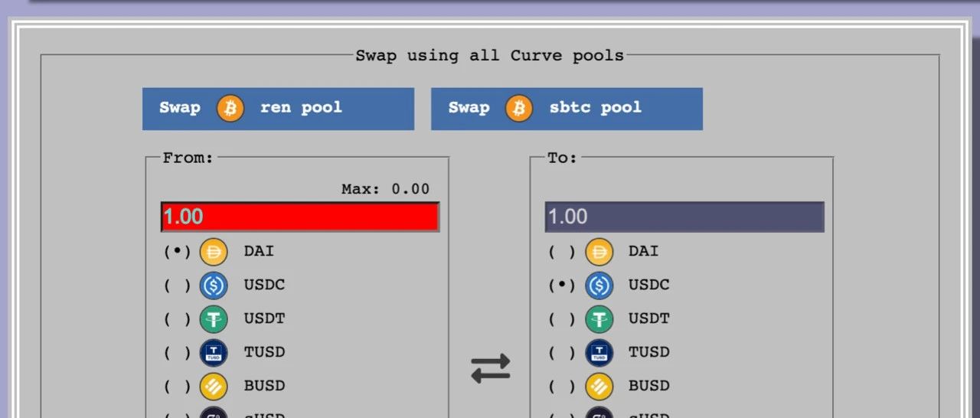This screenshot has width=980, height=418.
Task: Click the TUSD coin icon in From list
Action: pyautogui.click(x=214, y=353)
